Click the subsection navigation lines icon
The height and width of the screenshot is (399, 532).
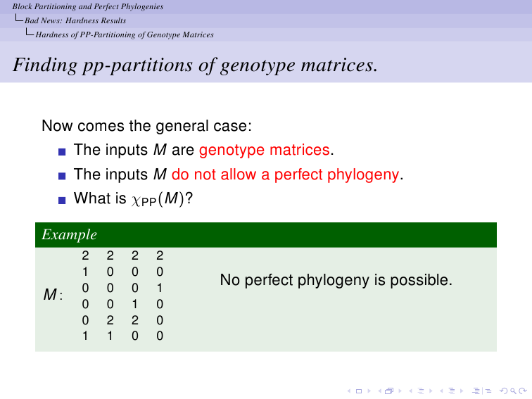pos(421,391)
